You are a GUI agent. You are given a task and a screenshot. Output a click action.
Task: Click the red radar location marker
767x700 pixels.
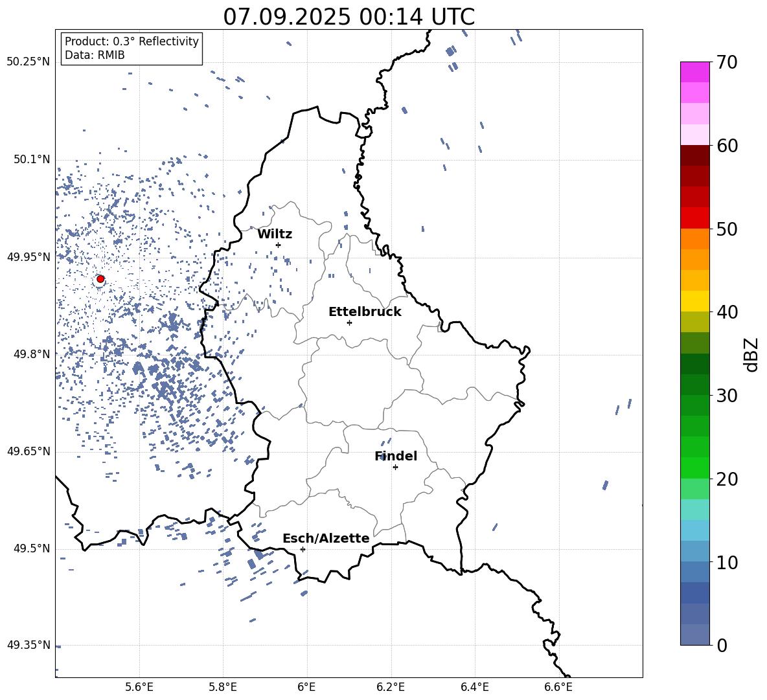pyautogui.click(x=100, y=279)
